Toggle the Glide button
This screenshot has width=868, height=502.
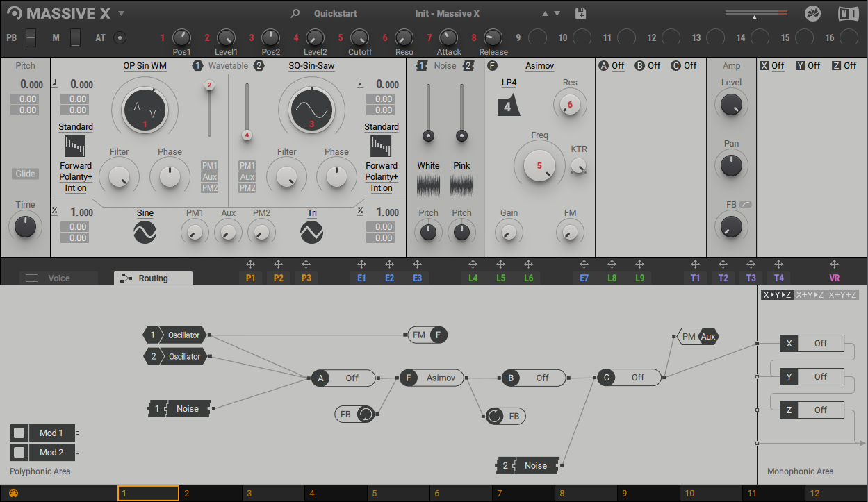point(25,174)
